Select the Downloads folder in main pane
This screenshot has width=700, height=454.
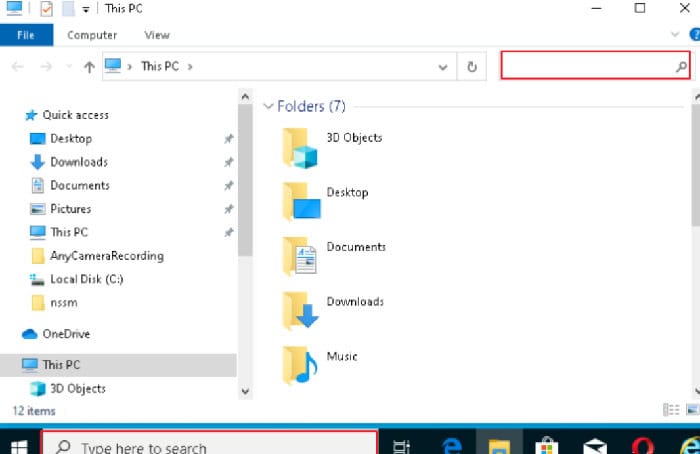tap(333, 311)
